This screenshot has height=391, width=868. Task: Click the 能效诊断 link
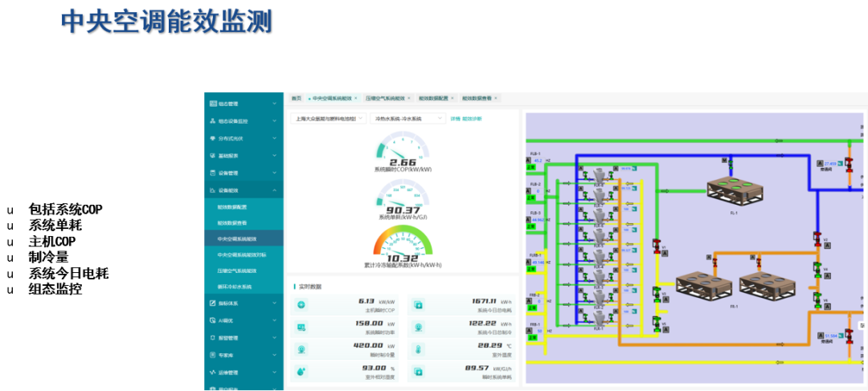[473, 118]
